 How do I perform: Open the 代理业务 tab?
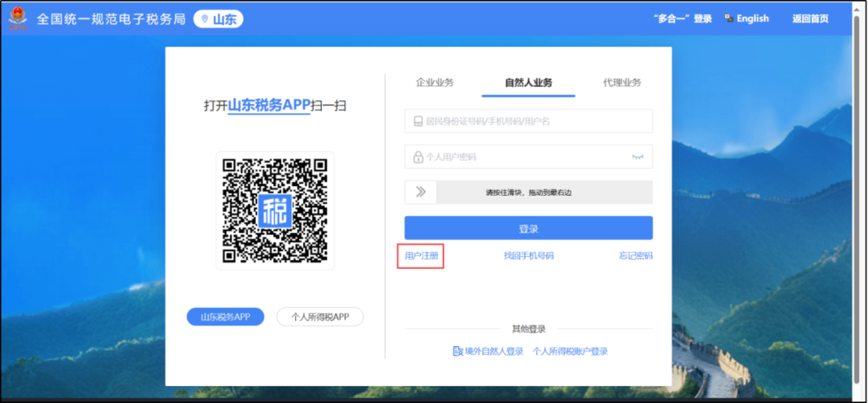coord(622,83)
